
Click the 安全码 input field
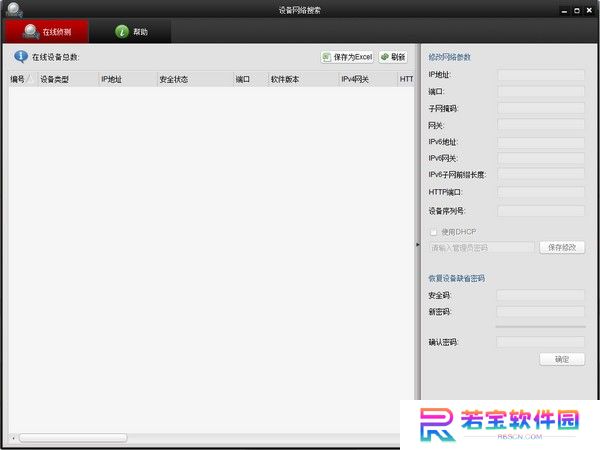coord(540,295)
